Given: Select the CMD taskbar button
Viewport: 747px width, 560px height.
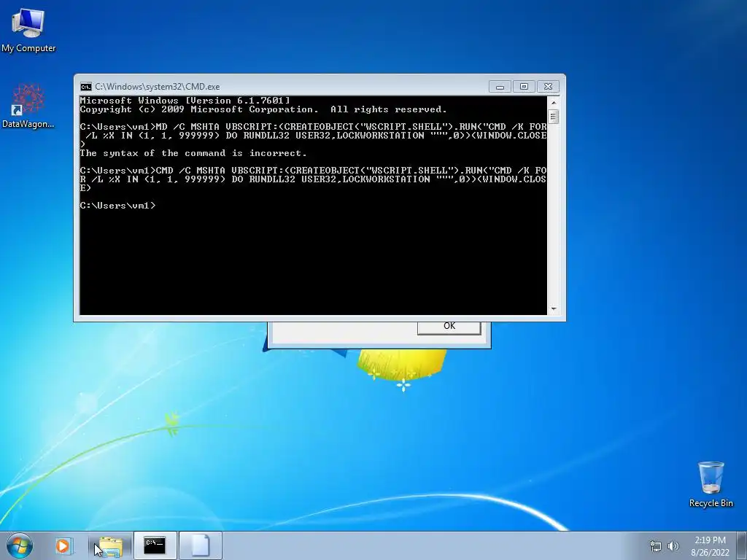Looking at the screenshot, I should (x=155, y=545).
